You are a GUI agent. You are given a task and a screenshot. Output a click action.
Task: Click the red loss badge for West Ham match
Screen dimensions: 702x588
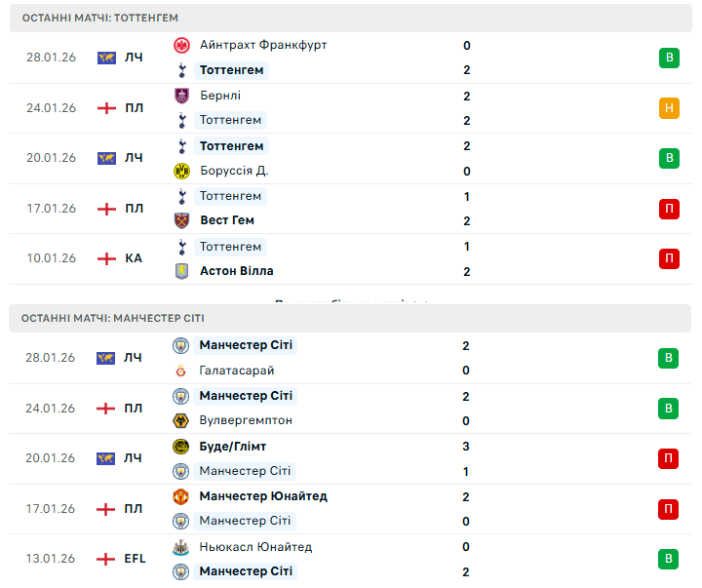pyautogui.click(x=669, y=209)
